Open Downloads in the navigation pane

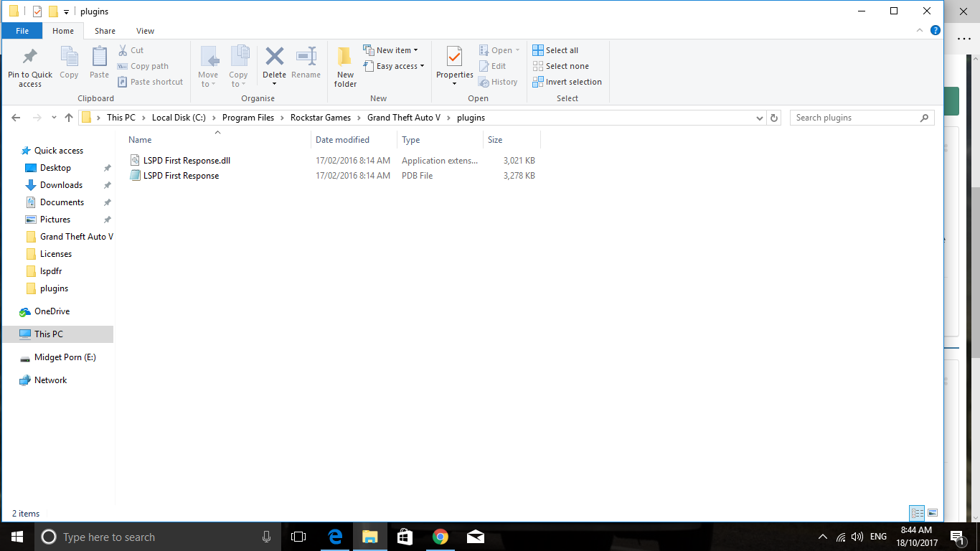tap(61, 185)
